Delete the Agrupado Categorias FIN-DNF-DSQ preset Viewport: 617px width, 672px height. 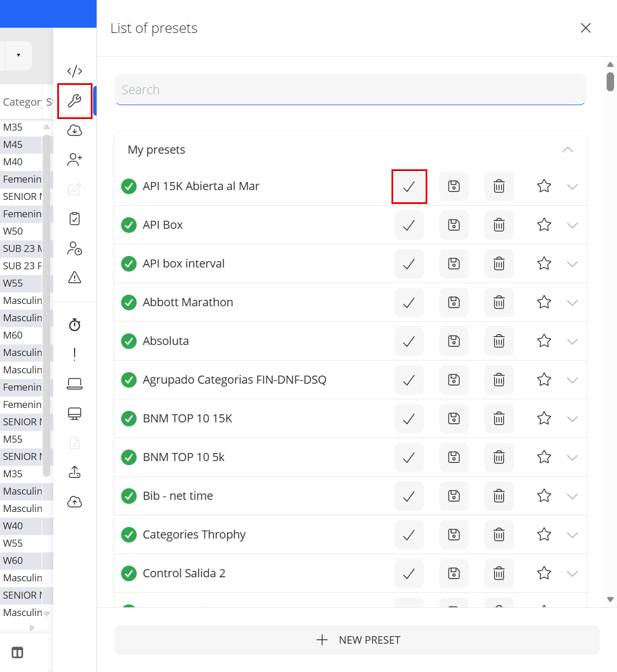point(499,380)
